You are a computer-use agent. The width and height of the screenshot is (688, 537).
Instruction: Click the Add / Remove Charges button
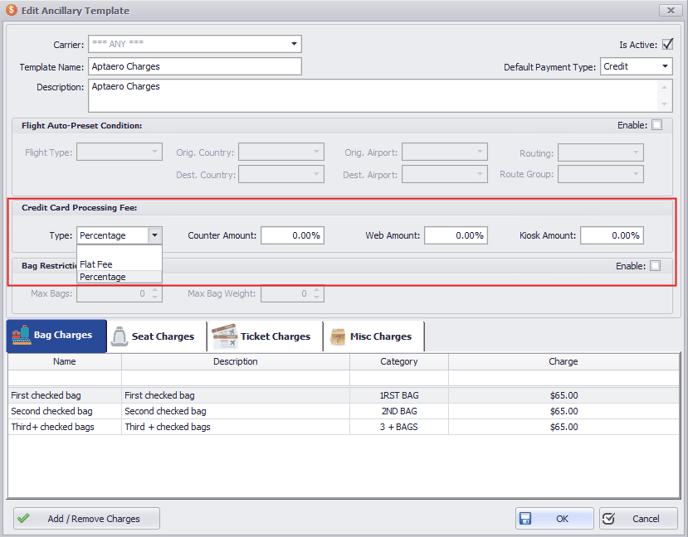pos(86,519)
